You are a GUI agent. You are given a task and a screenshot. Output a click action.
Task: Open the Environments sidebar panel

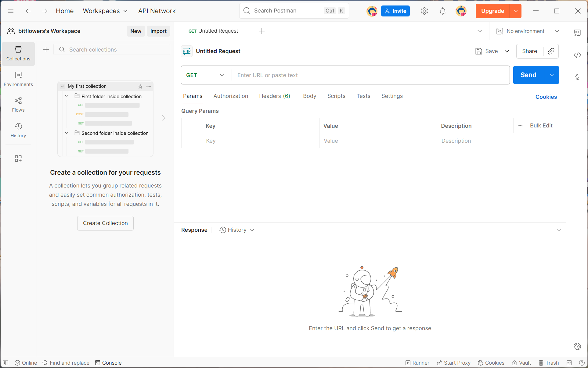coord(18,79)
